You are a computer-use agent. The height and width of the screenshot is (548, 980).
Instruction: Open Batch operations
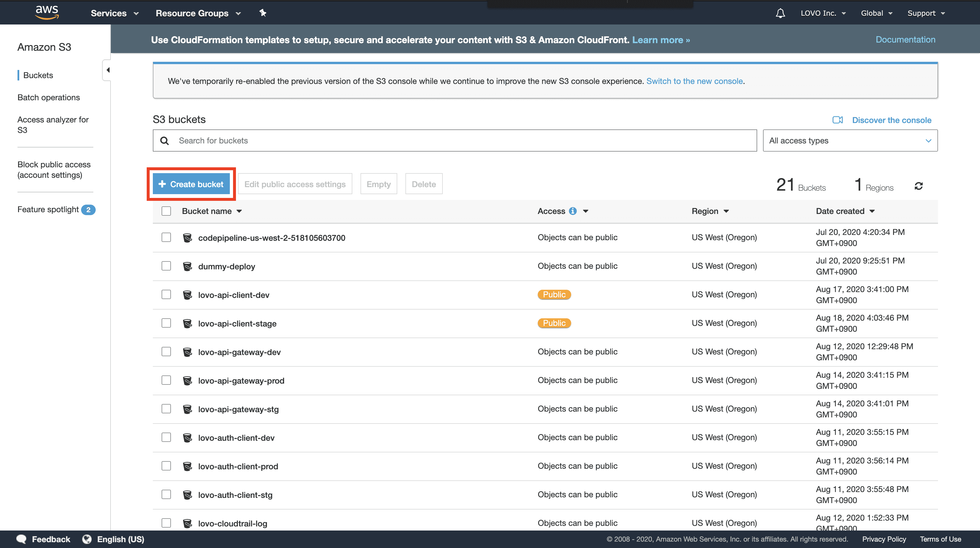coord(49,97)
